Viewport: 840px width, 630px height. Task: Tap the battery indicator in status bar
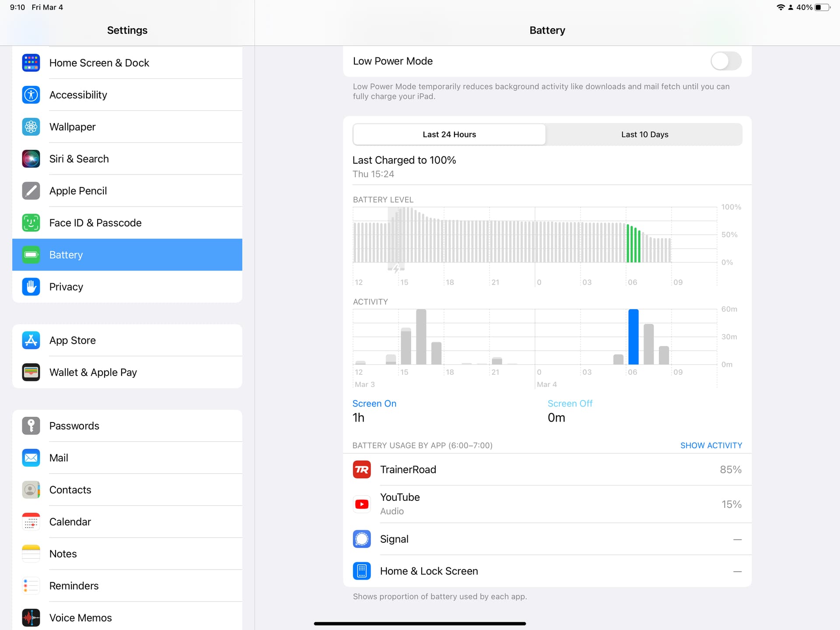(822, 7)
